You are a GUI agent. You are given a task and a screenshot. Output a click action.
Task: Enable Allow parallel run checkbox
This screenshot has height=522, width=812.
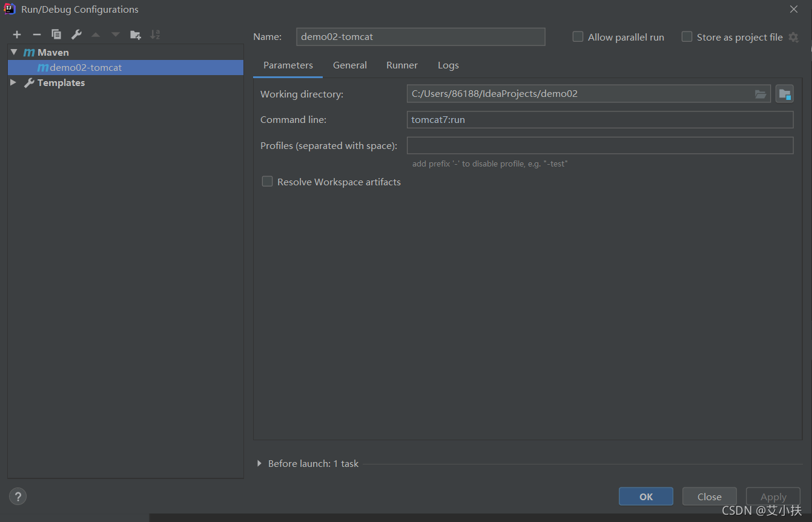click(578, 37)
